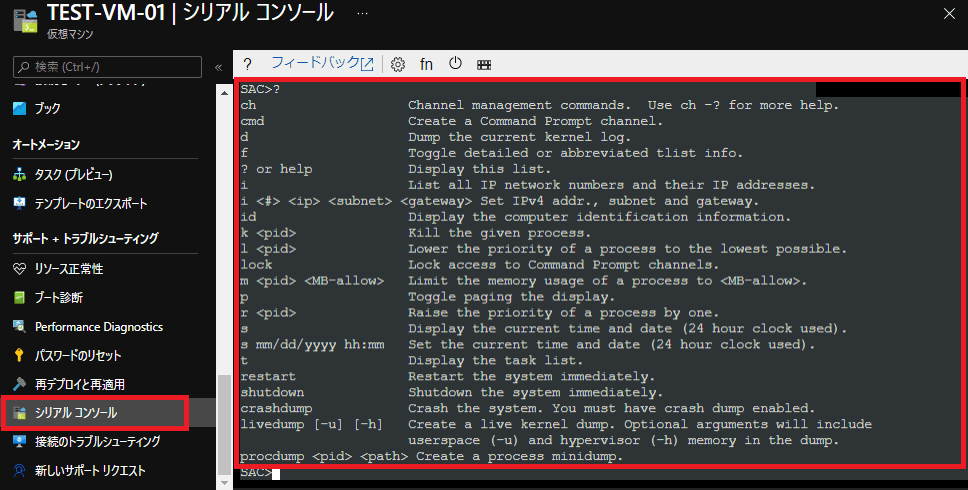Click 'restart' command in console output

pyautogui.click(x=268, y=376)
